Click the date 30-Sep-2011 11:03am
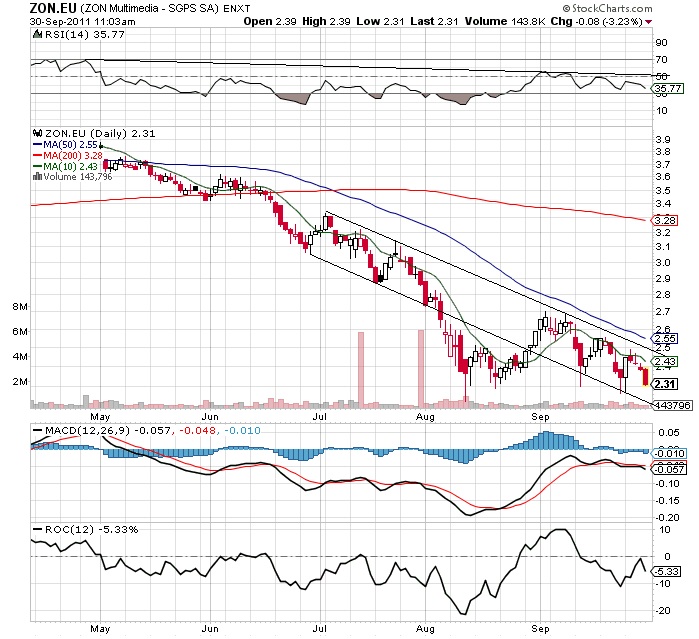The image size is (699, 639). 82,21
